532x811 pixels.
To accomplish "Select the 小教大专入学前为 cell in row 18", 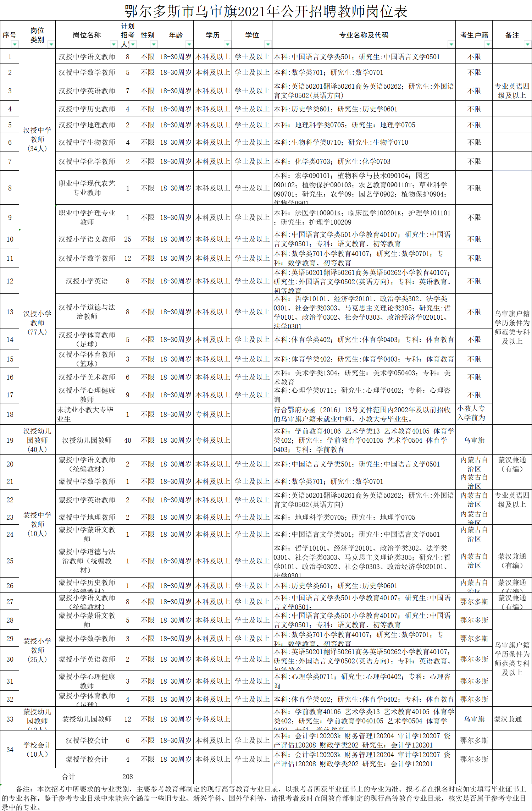I will tap(474, 414).
